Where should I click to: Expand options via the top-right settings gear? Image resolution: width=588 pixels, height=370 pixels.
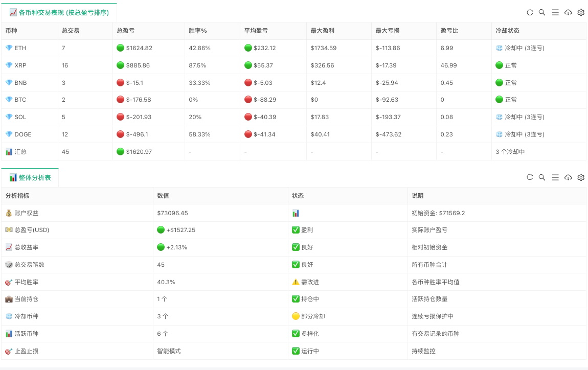tap(580, 12)
